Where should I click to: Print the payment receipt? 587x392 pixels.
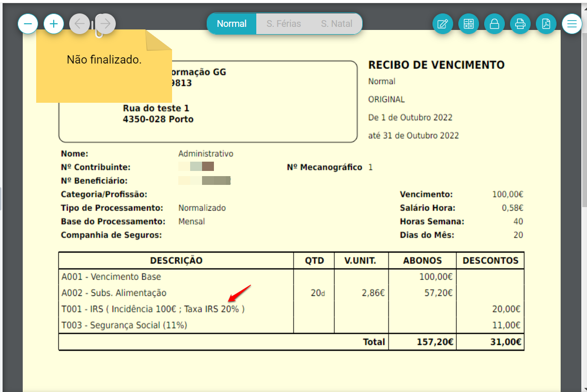(x=520, y=23)
